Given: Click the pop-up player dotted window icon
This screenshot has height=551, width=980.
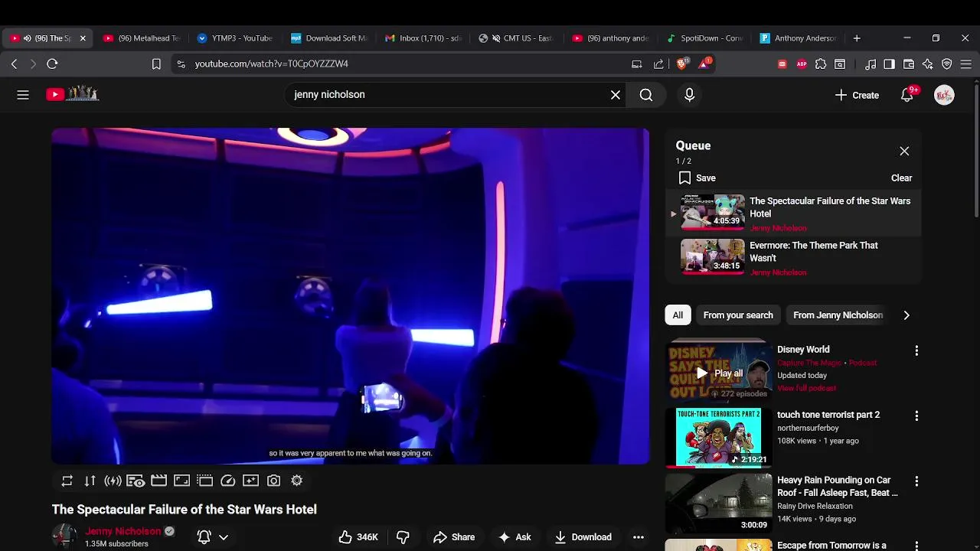Looking at the screenshot, I should pos(204,481).
